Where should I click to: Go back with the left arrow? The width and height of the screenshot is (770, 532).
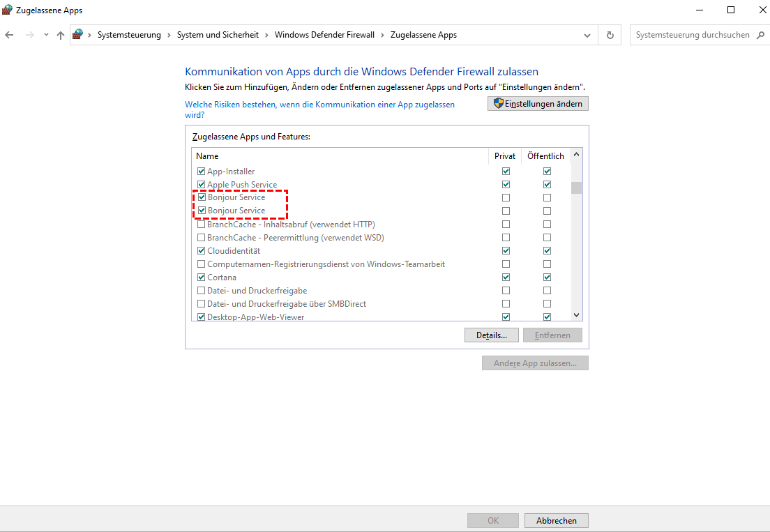tap(9, 35)
